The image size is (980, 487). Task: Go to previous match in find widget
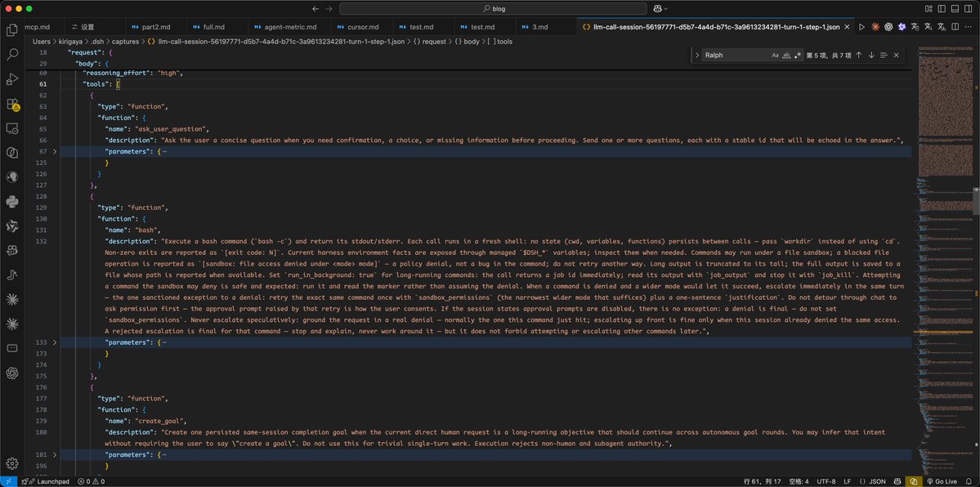(x=859, y=55)
